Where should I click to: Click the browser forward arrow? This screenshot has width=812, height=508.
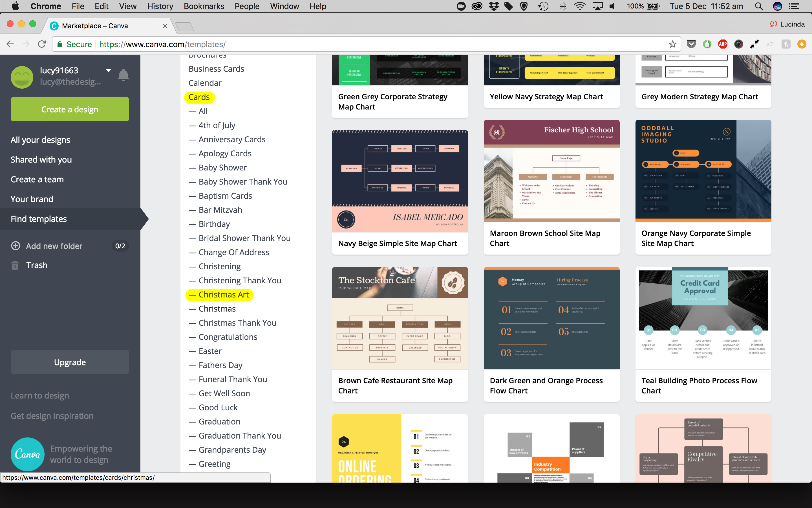point(26,44)
